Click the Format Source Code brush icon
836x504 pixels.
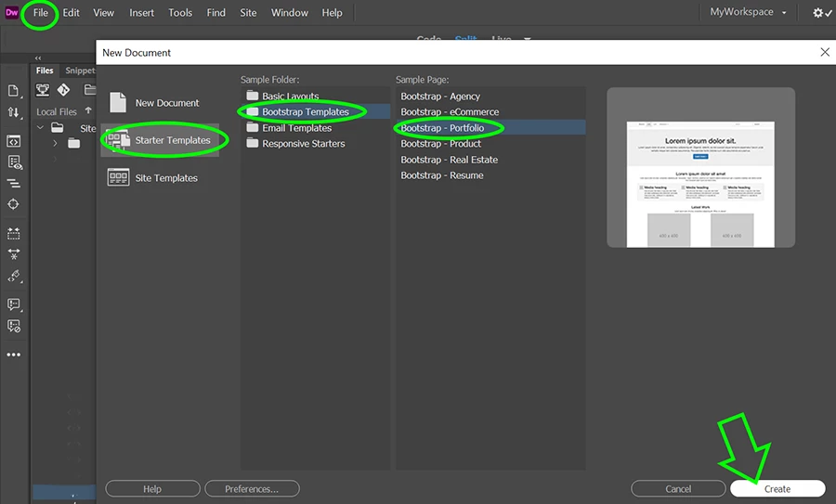(14, 276)
